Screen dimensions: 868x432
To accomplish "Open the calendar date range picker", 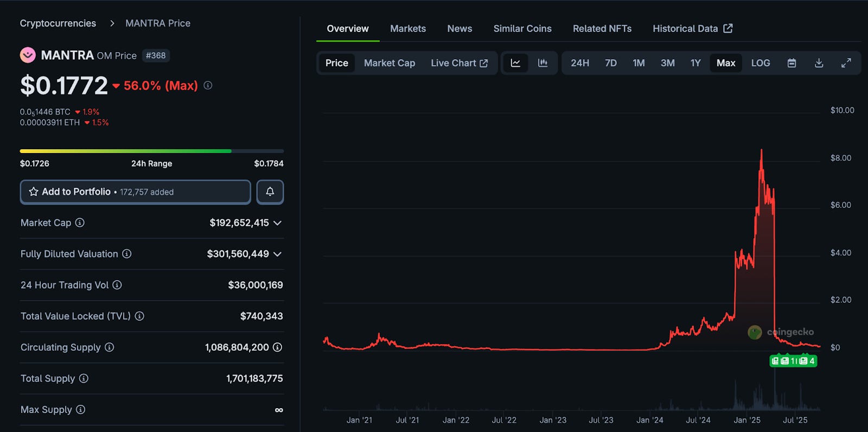I will (x=792, y=63).
